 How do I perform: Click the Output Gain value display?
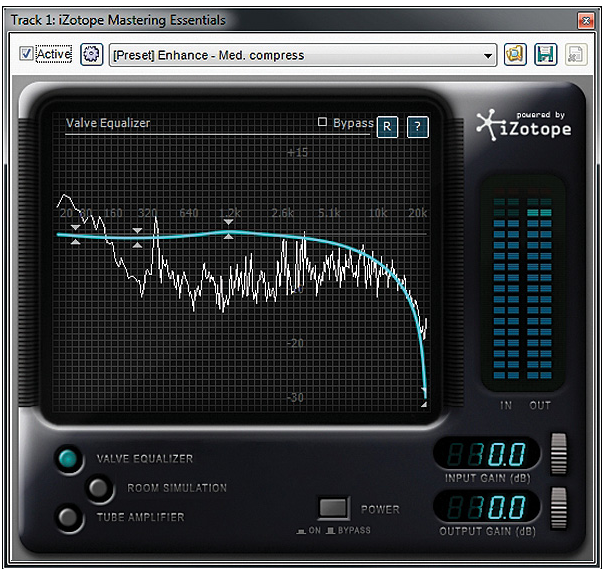(x=487, y=507)
